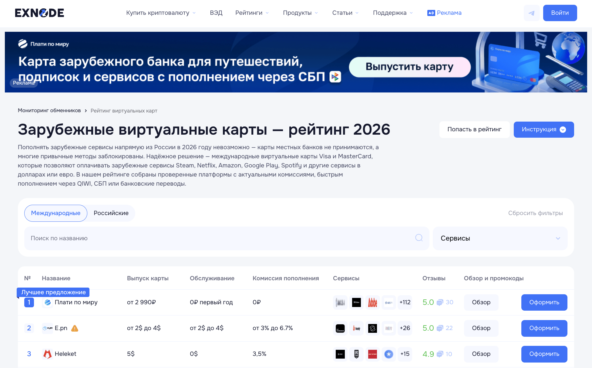Click the Плати по миру logo in banner
592x368 pixels.
(23, 44)
